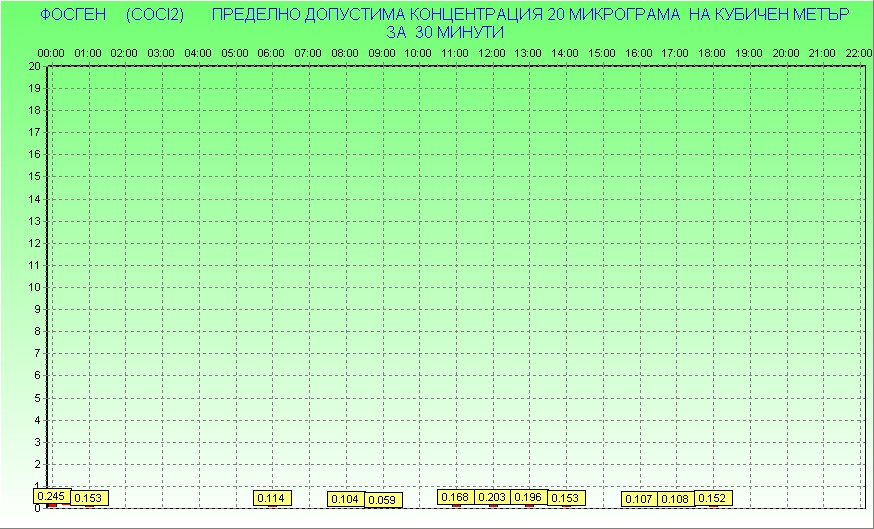
Task: Select the 17 tick label on y-axis
Action: (x=35, y=133)
